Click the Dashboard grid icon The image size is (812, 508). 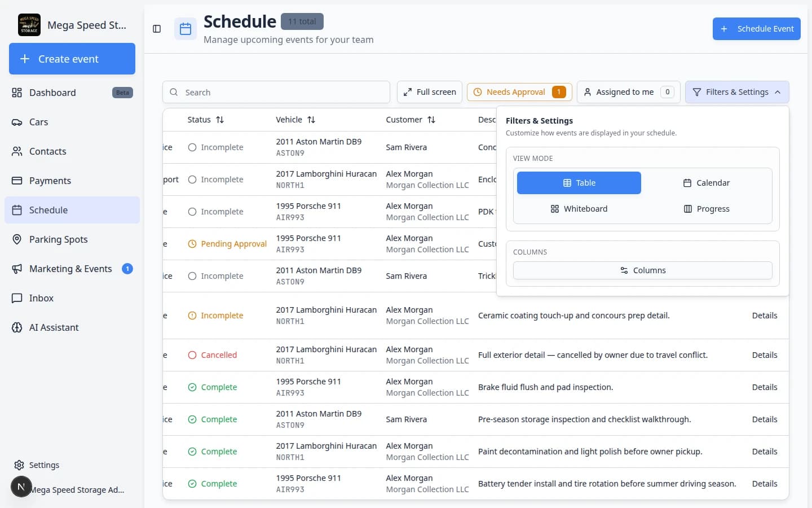tap(17, 93)
